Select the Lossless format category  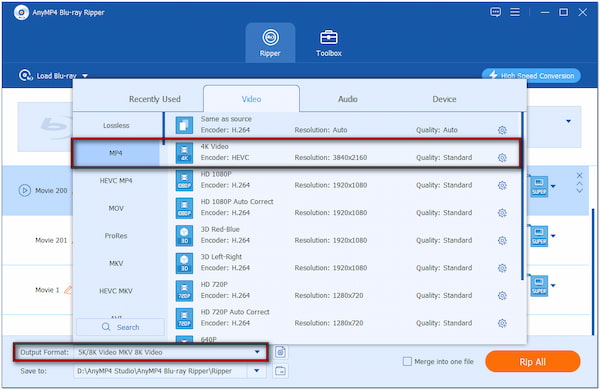click(x=116, y=126)
